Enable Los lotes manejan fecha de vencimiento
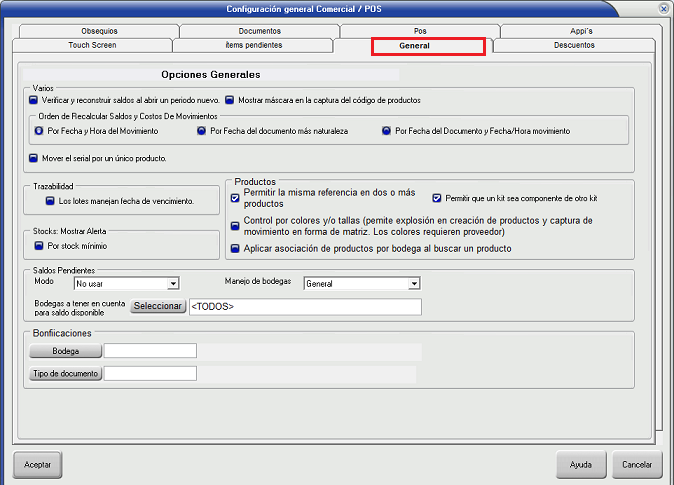Screen dimensions: 674x485 pyautogui.click(x=50, y=201)
